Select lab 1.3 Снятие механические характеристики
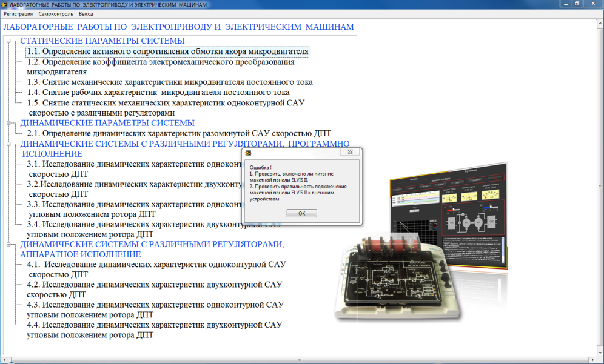Screen dimensions: 604x364 [169, 82]
